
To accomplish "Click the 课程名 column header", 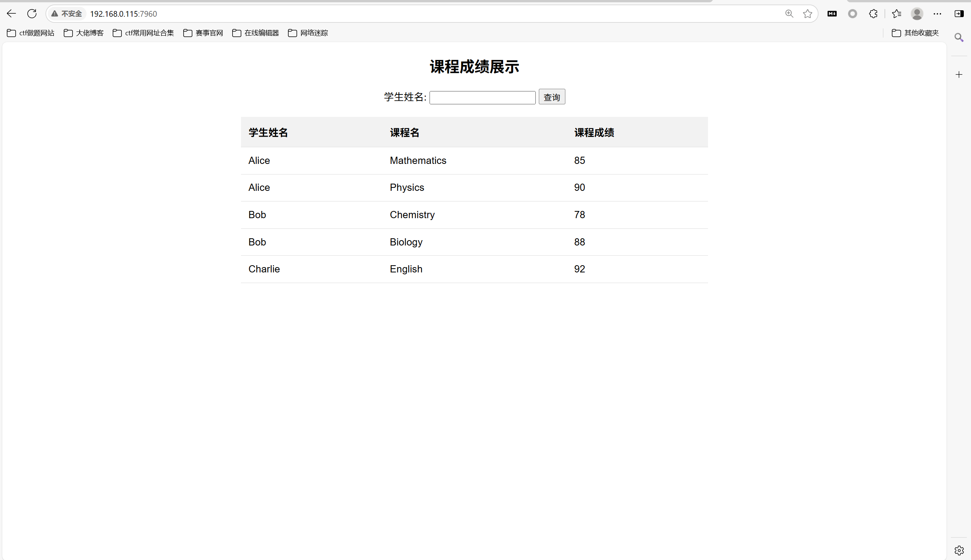I will 404,133.
